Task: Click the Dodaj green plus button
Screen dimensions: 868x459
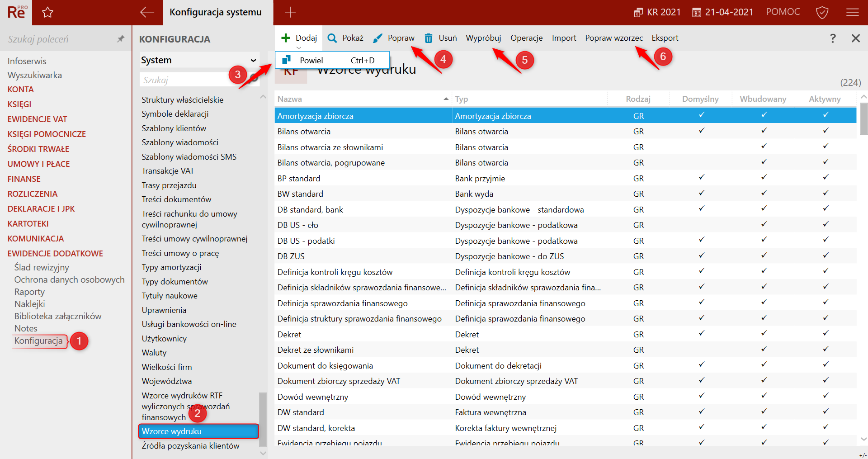Action: 299,38
